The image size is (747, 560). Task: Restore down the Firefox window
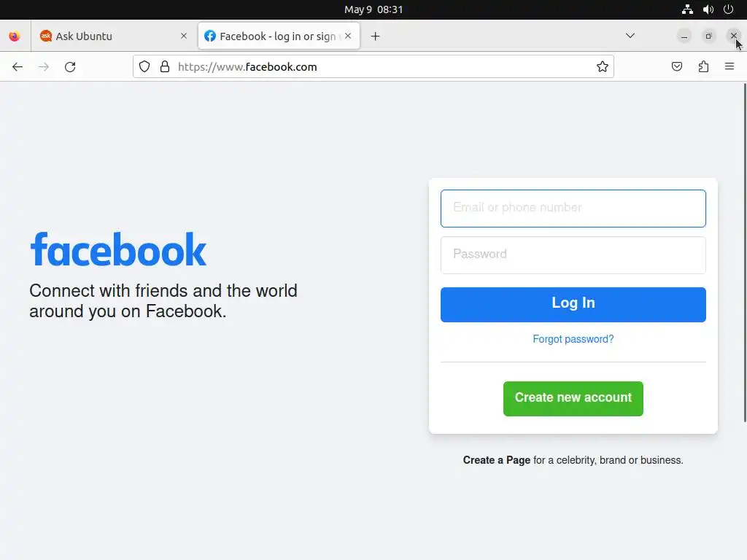[x=709, y=36]
